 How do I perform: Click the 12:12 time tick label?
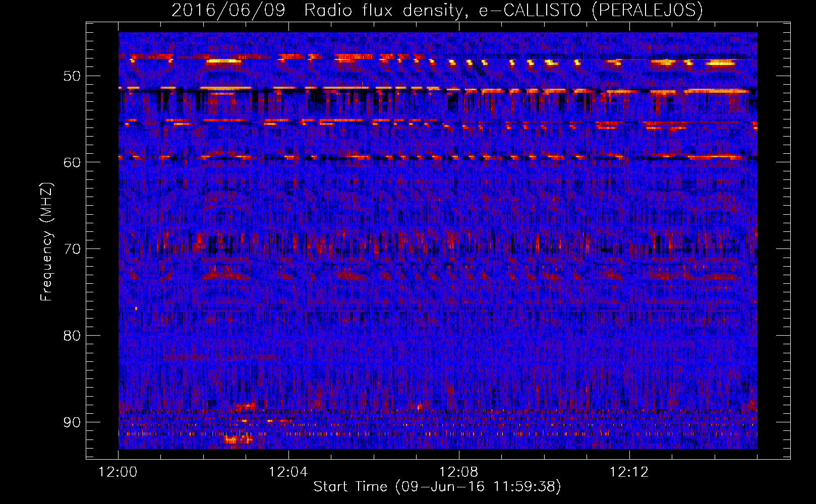pos(629,472)
